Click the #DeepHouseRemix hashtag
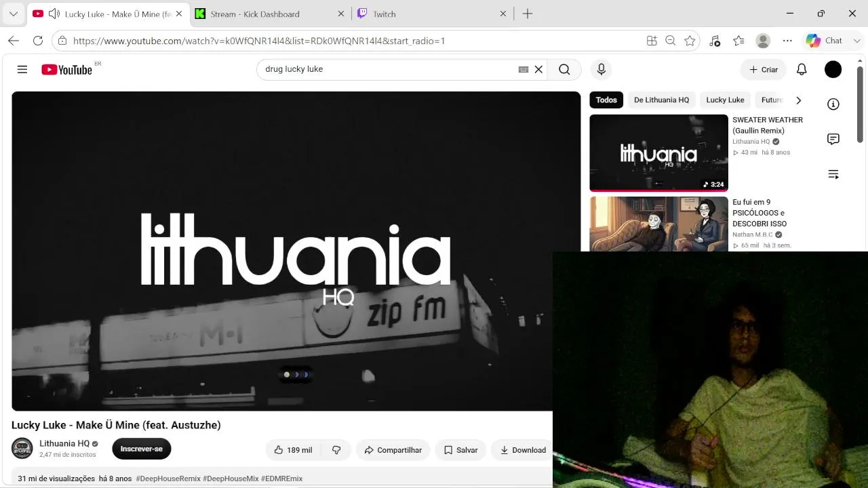 [x=168, y=479]
